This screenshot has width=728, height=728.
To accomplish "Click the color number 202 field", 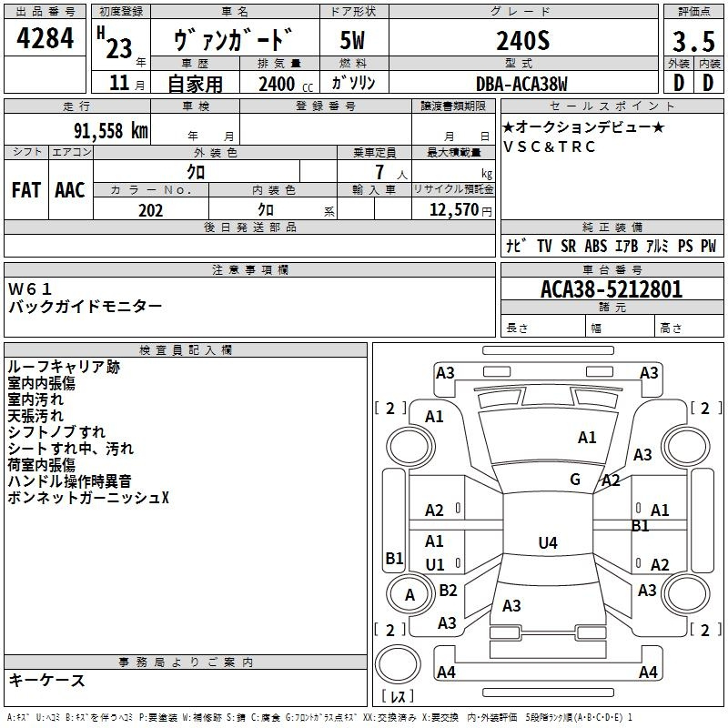I will 150,210.
